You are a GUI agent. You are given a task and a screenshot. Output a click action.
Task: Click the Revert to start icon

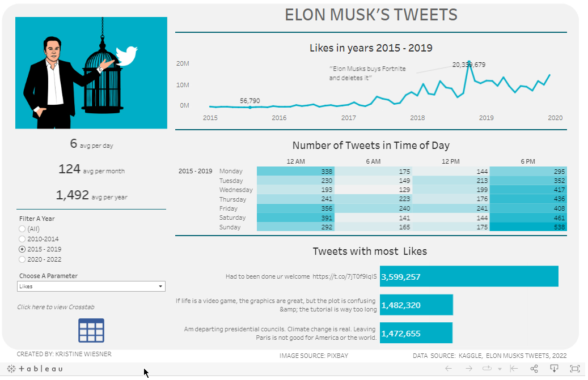click(x=514, y=369)
